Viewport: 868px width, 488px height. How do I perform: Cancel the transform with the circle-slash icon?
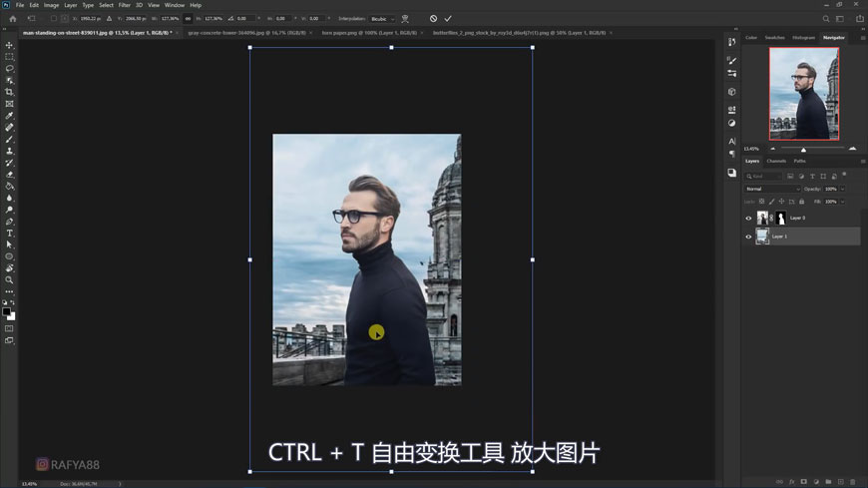433,19
